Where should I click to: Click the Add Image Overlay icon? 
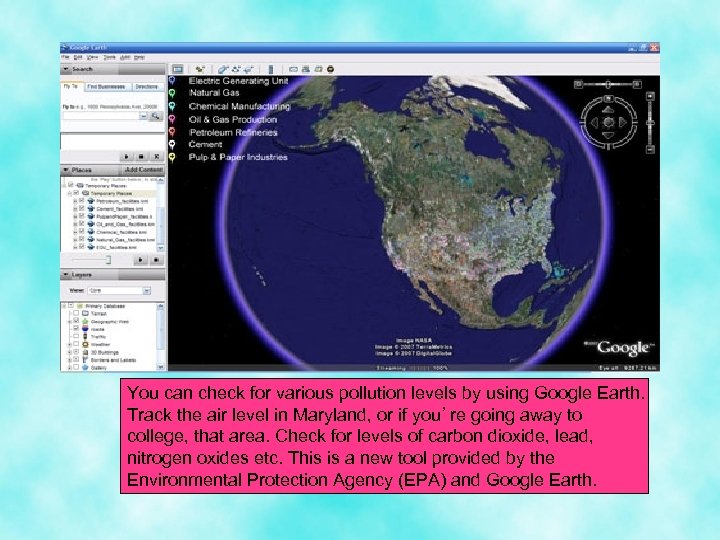coord(248,69)
